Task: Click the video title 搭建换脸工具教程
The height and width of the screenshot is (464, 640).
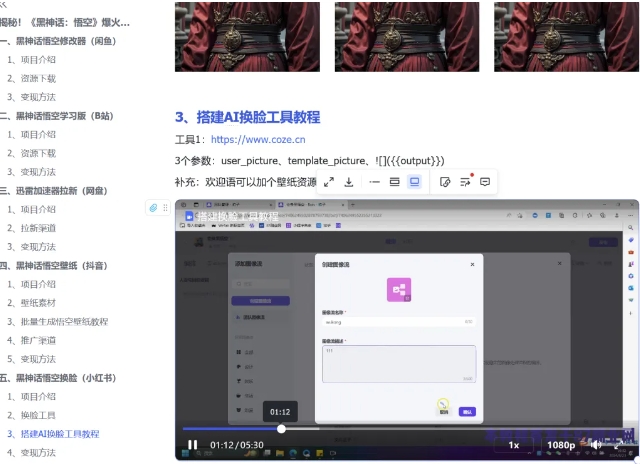Action: 238,216
